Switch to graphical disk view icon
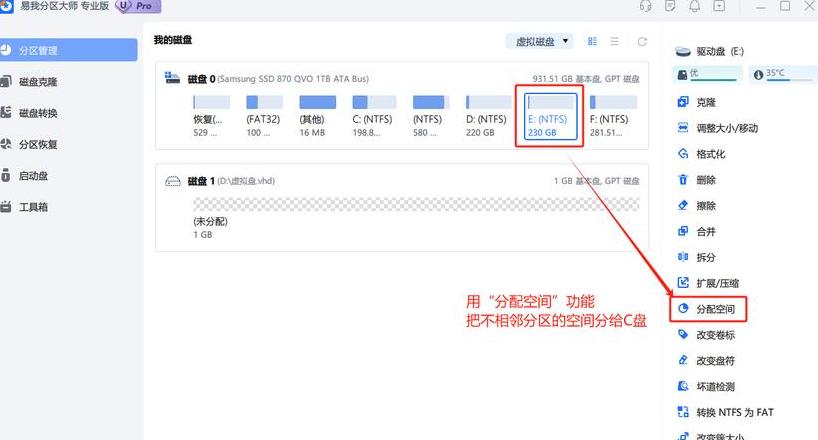The height and width of the screenshot is (440, 818). pyautogui.click(x=592, y=41)
